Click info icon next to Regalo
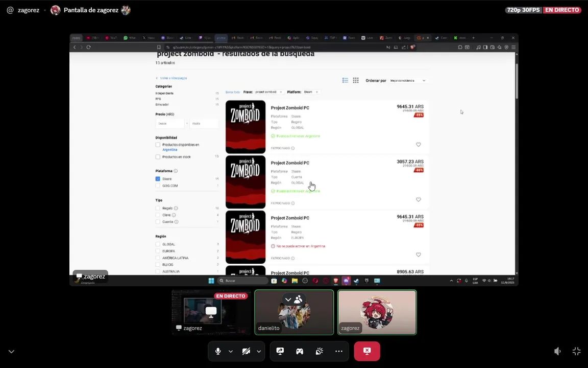Viewport: 588px width, 368px height. 176,208
